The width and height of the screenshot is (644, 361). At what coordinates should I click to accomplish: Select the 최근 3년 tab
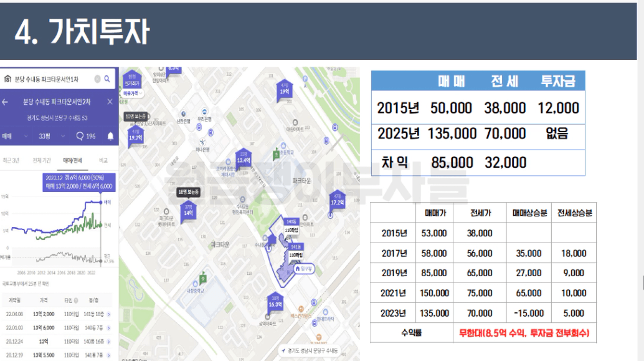point(11,160)
